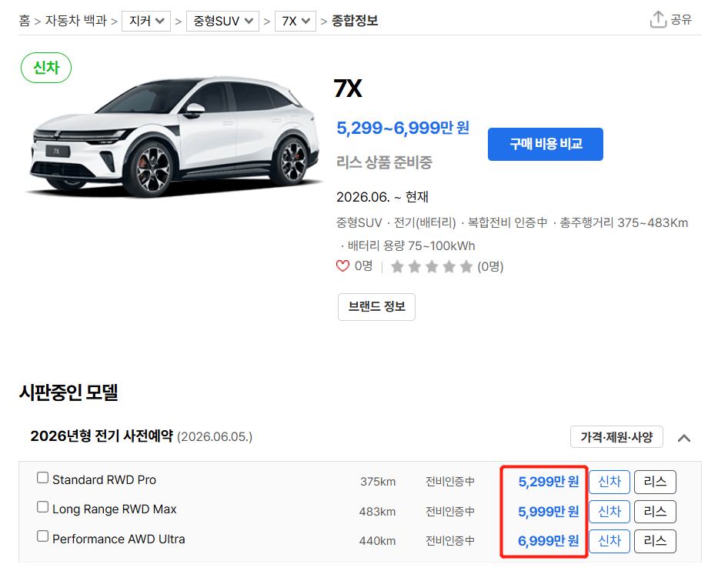The height and width of the screenshot is (581, 728).
Task: Check the Standard RWD Pro checkbox
Action: coord(43,478)
